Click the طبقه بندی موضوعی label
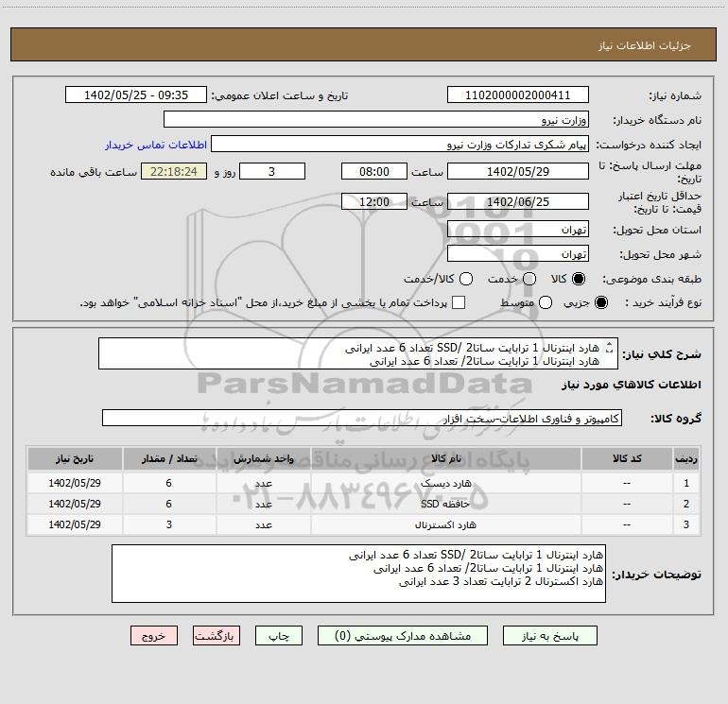Viewport: 728px width, 704px height. click(651, 279)
